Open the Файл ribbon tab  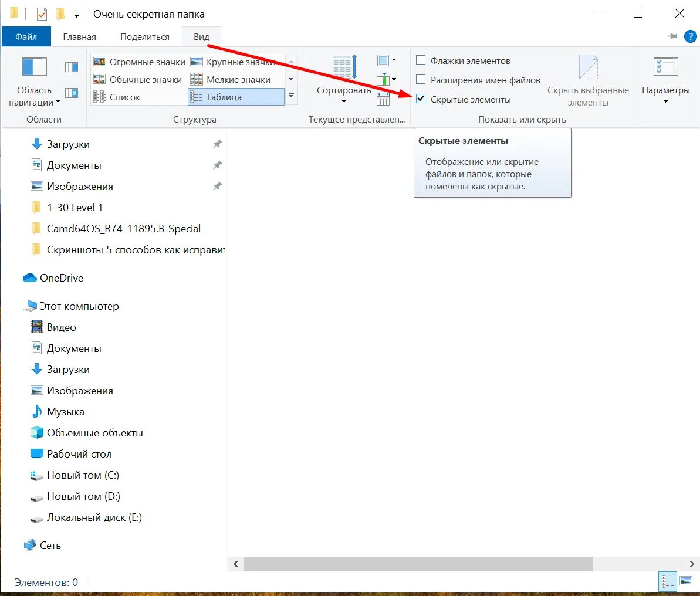[26, 36]
